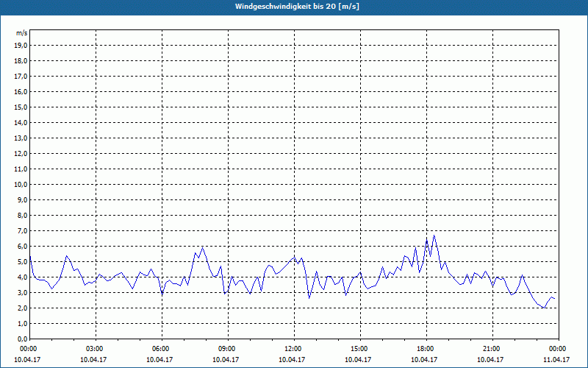Select the '12,0' axis tick label
588x368 pixels.
[21, 154]
